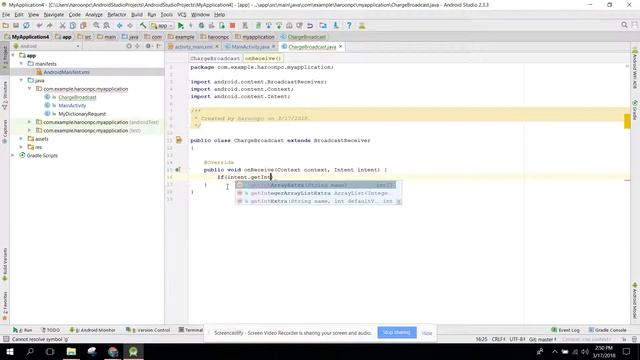
Task: Click the Open folder toolbar icon
Action: pos(5,25)
